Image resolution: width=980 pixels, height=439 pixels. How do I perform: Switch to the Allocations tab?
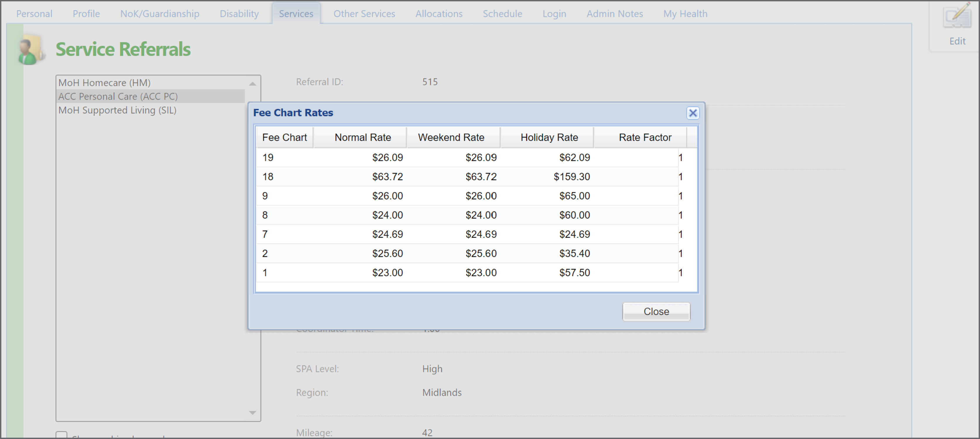click(x=439, y=14)
